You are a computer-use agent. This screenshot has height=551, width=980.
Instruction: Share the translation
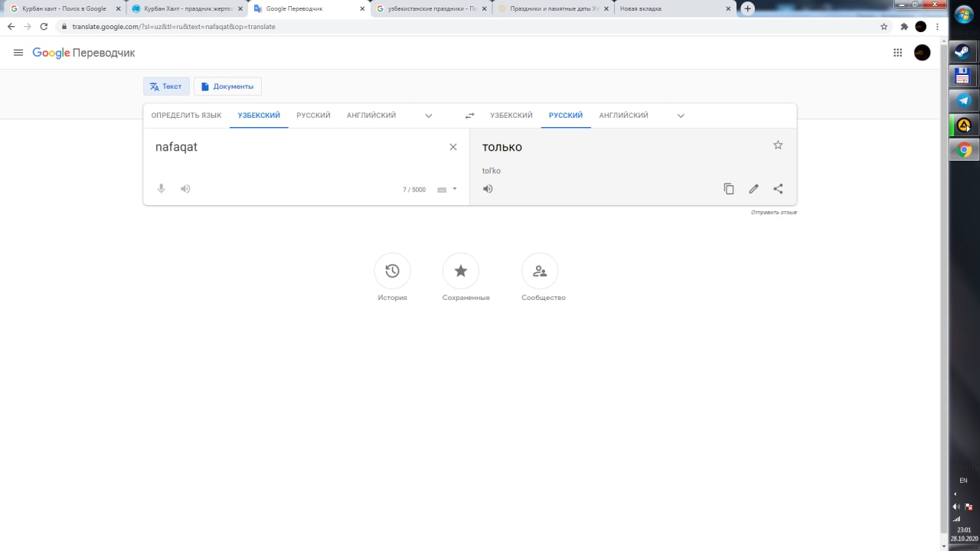point(778,188)
